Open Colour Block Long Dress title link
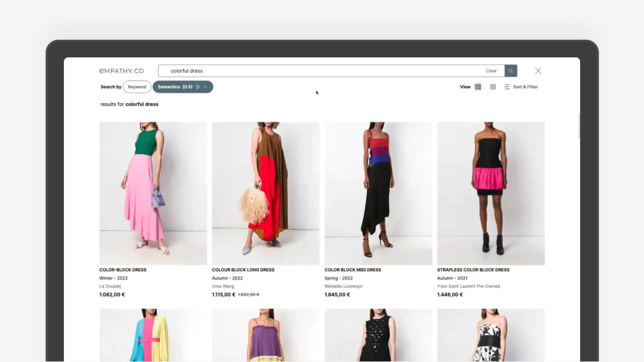The width and height of the screenshot is (644, 362). pyautogui.click(x=243, y=270)
